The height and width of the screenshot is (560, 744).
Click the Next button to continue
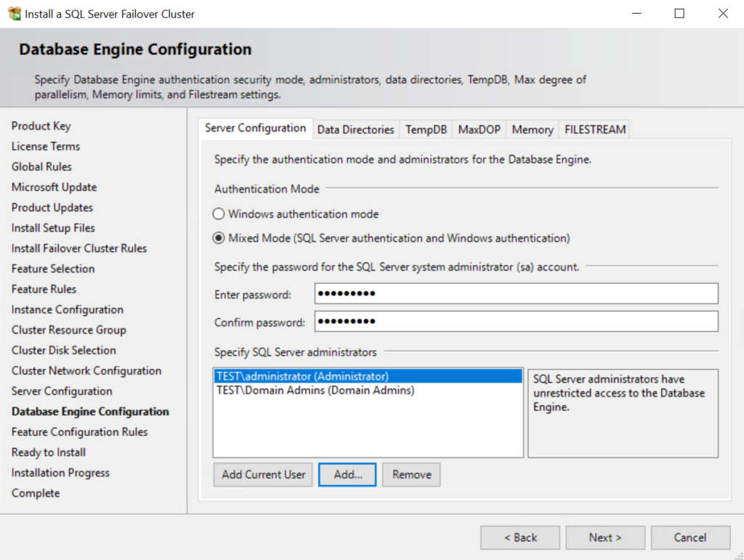click(604, 537)
